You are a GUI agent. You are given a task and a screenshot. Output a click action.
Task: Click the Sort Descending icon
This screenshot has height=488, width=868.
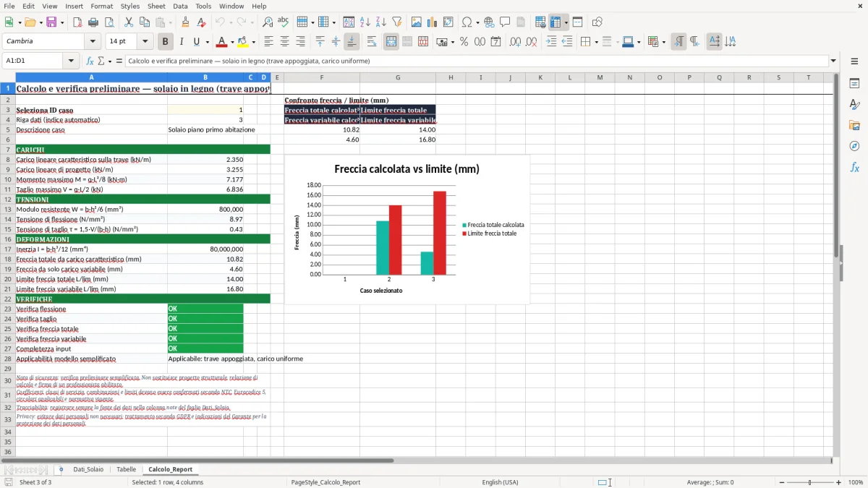click(380, 22)
